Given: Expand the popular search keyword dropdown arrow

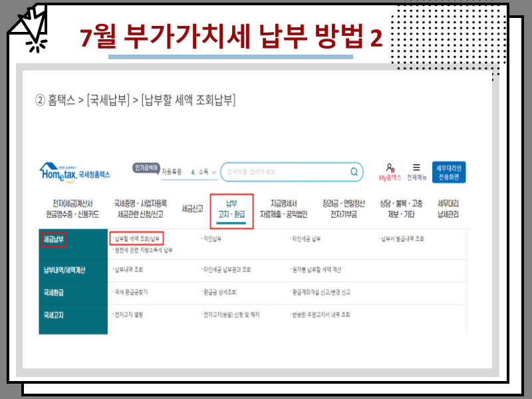Looking at the screenshot, I should [x=214, y=172].
